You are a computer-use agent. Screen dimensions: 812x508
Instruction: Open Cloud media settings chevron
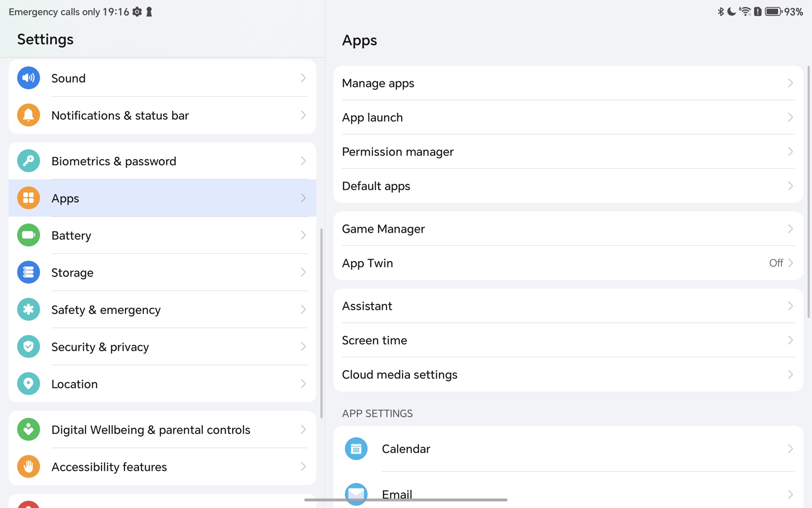pos(790,374)
